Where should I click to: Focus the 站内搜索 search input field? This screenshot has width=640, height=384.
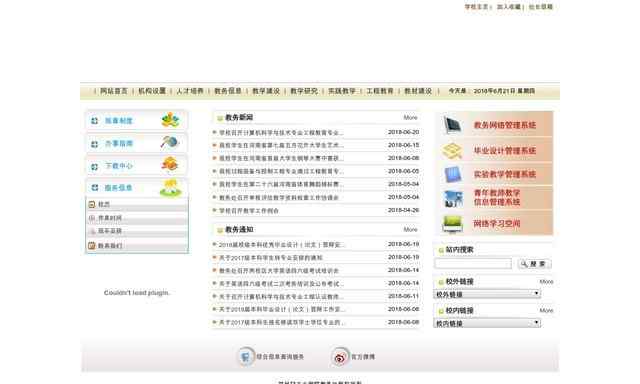click(x=473, y=264)
